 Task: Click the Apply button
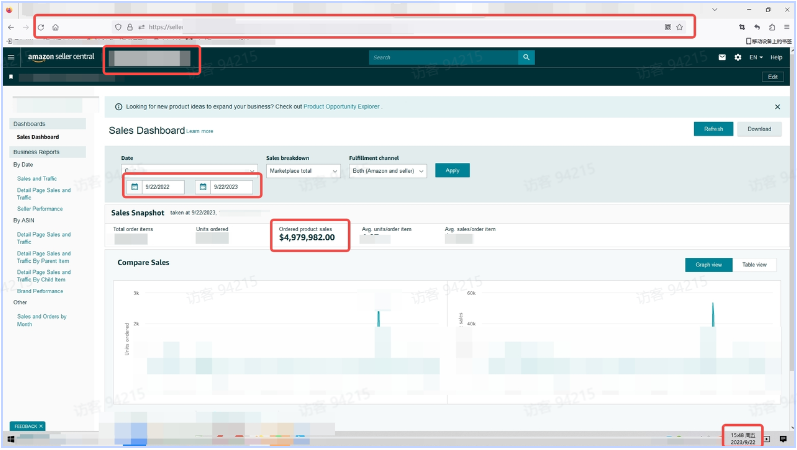coord(452,171)
